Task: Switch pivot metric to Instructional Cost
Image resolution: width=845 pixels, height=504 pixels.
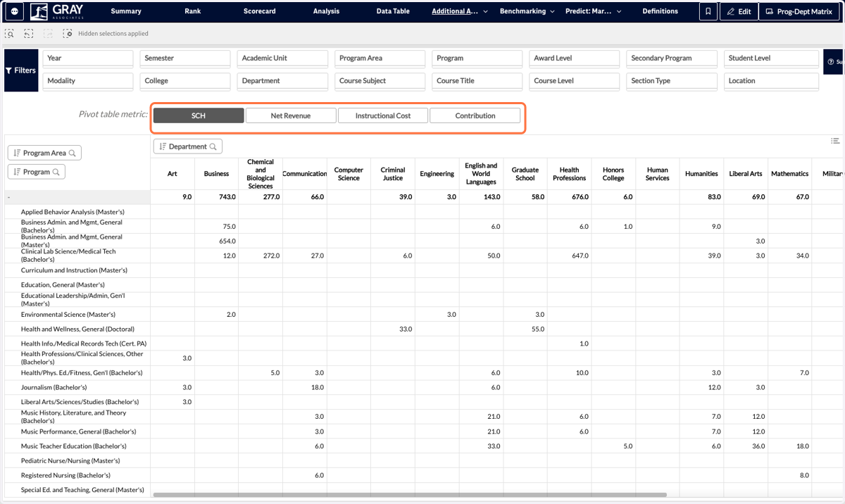Action: 383,115
